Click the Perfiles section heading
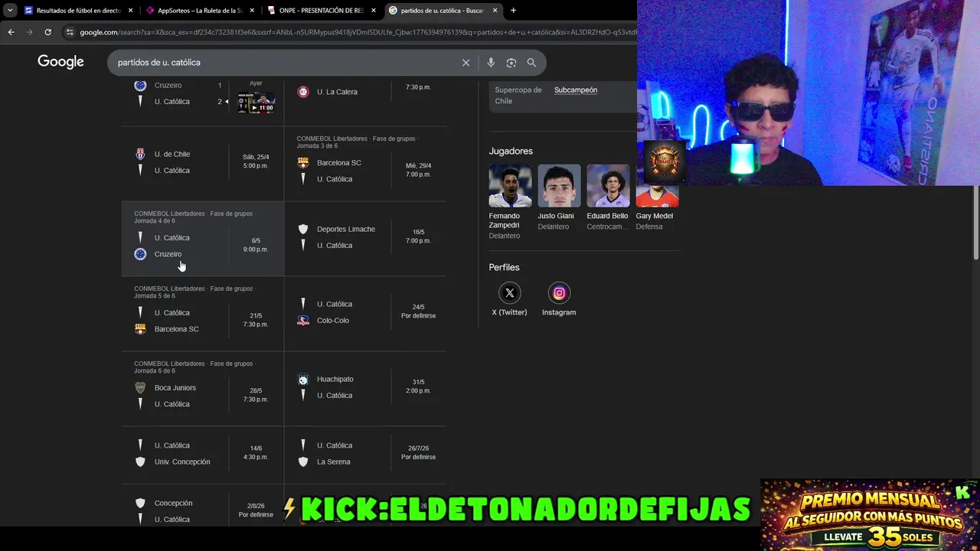 click(x=504, y=268)
